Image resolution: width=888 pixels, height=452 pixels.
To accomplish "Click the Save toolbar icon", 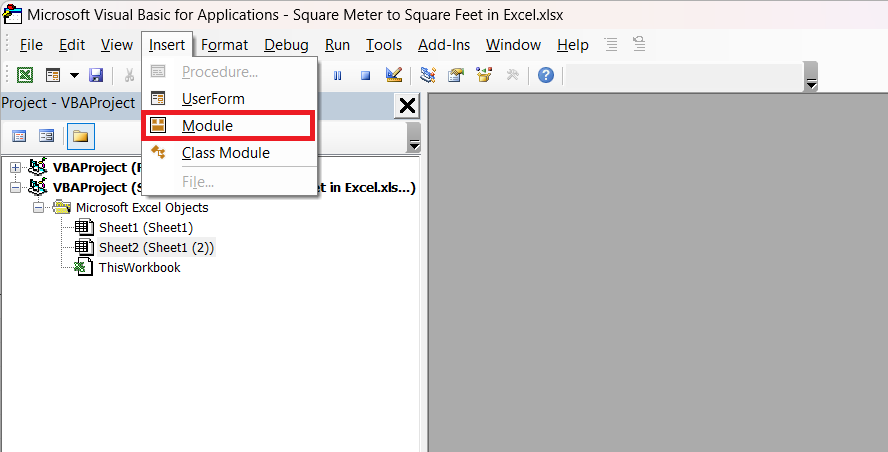I will click(x=96, y=75).
